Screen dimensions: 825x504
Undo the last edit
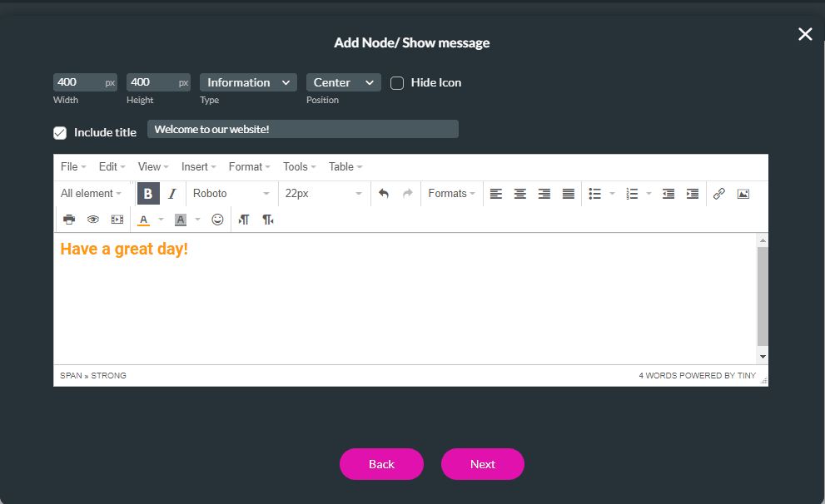pos(382,193)
